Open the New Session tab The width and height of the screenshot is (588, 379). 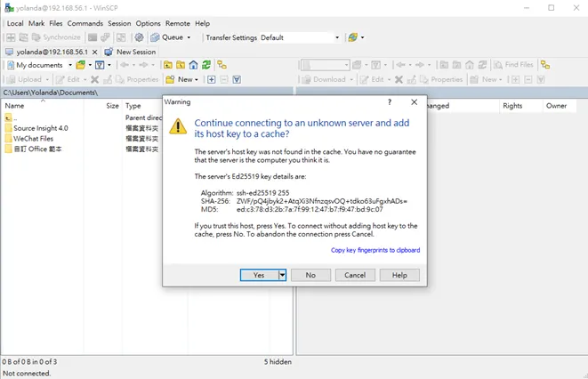tap(131, 52)
